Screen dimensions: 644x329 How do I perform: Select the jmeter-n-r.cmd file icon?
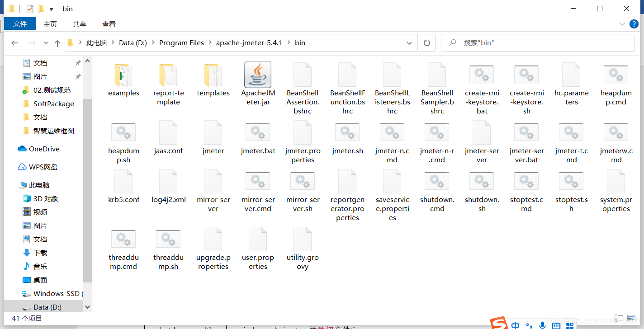pos(437,132)
